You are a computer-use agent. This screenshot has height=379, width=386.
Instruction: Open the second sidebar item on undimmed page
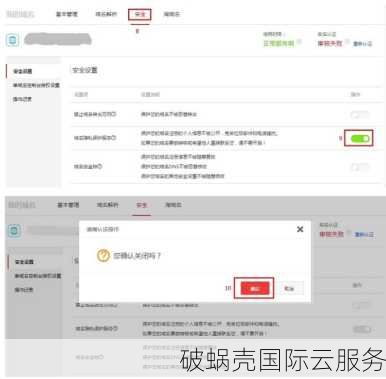[36, 85]
